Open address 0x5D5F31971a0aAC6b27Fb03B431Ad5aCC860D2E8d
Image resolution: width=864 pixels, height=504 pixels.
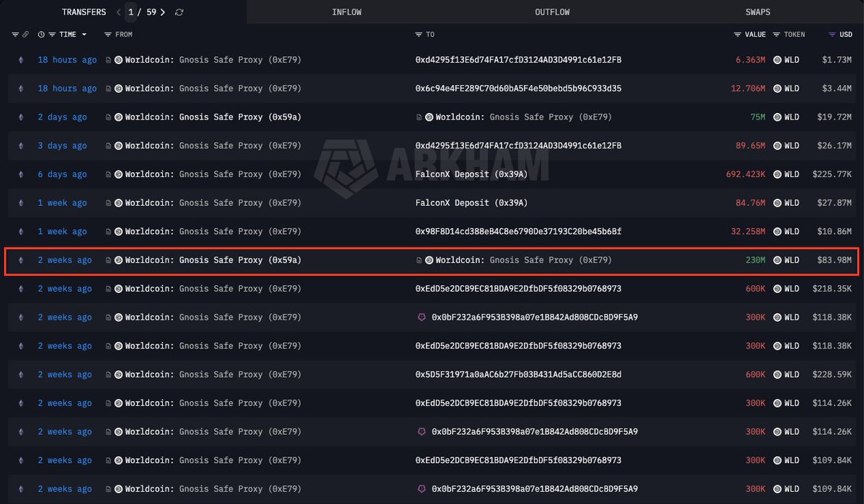tap(519, 374)
